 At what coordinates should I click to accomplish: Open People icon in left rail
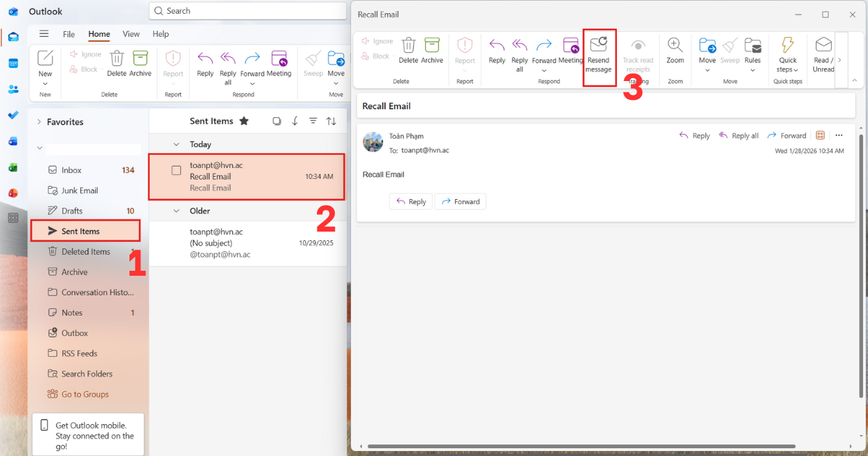(13, 90)
